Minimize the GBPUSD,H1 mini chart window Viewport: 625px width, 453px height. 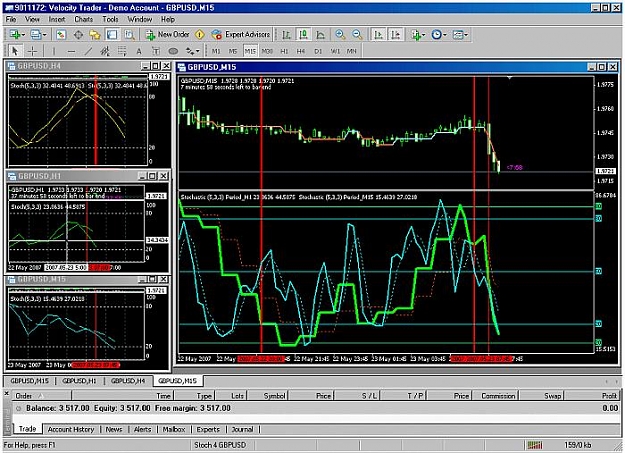tap(143, 176)
